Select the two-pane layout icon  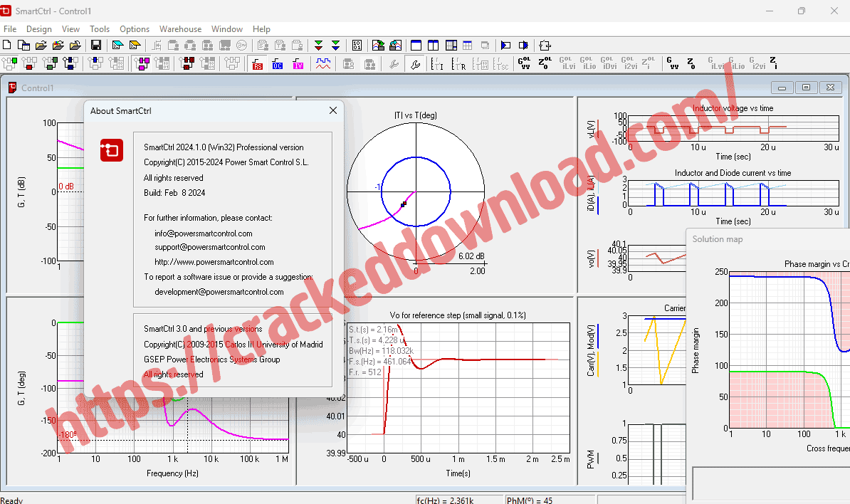(x=434, y=46)
